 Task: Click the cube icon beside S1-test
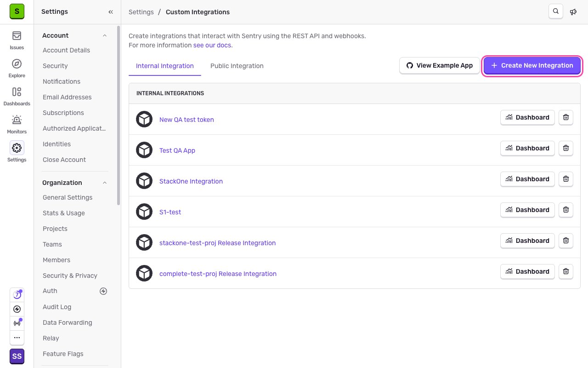[144, 212]
